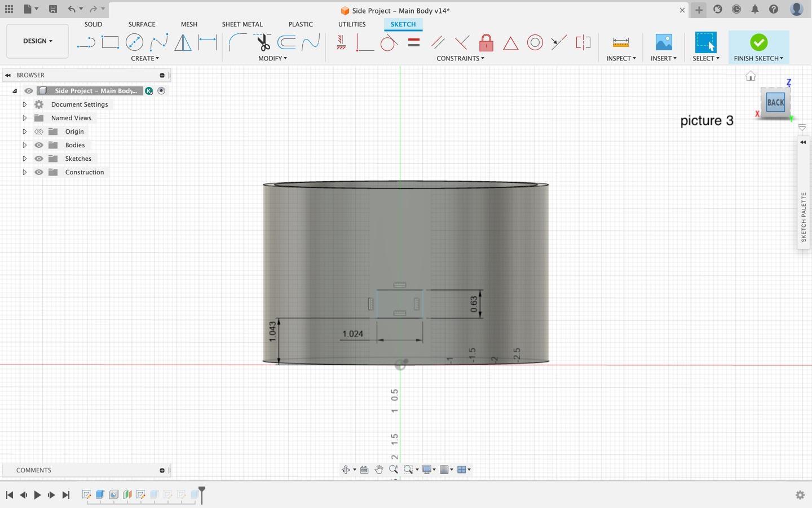Viewport: 812px width, 508px height.
Task: Open the UTILITIES tab
Action: click(x=351, y=24)
